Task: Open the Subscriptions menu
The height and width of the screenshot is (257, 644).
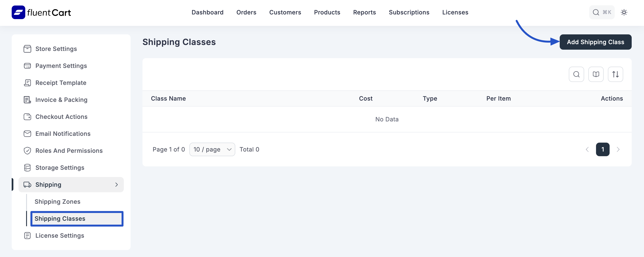Action: click(409, 12)
